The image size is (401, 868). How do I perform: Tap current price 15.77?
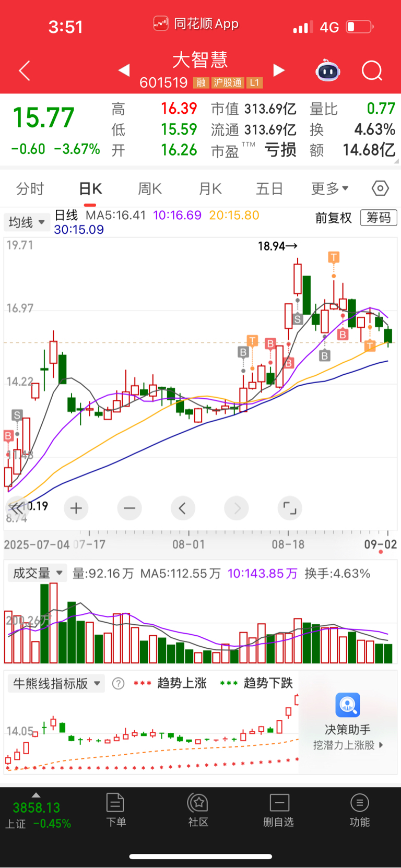pyautogui.click(x=43, y=118)
